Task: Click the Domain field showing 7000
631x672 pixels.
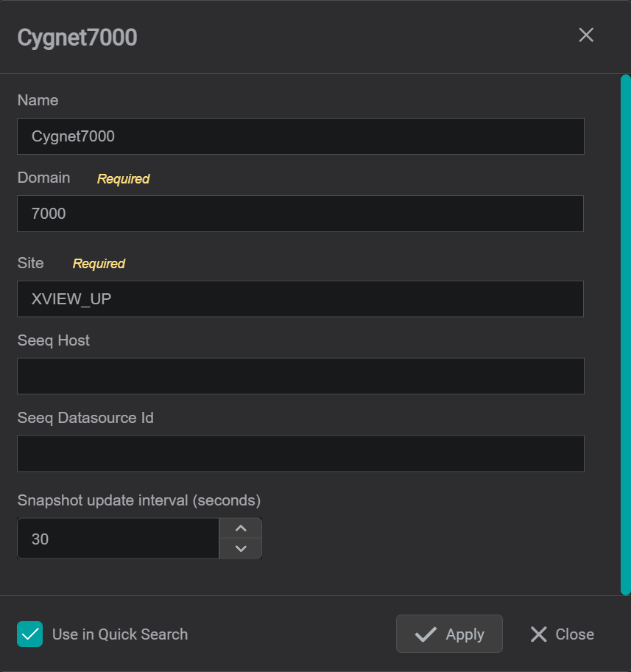Action: [300, 214]
